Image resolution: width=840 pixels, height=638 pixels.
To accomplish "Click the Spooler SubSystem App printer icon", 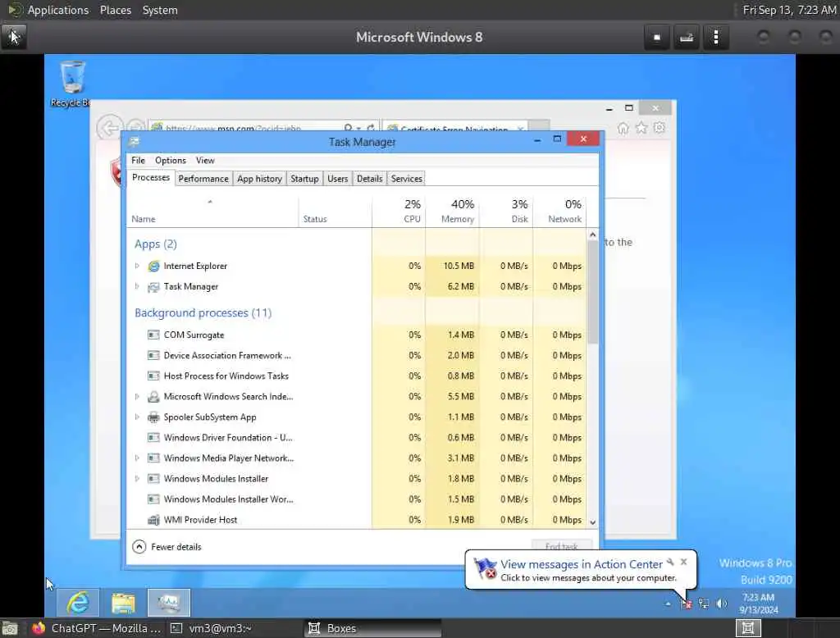I will coord(153,417).
